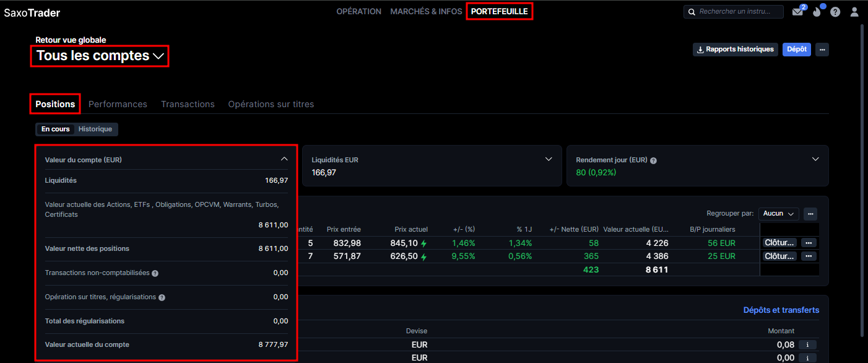The image size is (868, 363).
Task: Expand the Liquidités EUR card
Action: tap(548, 159)
